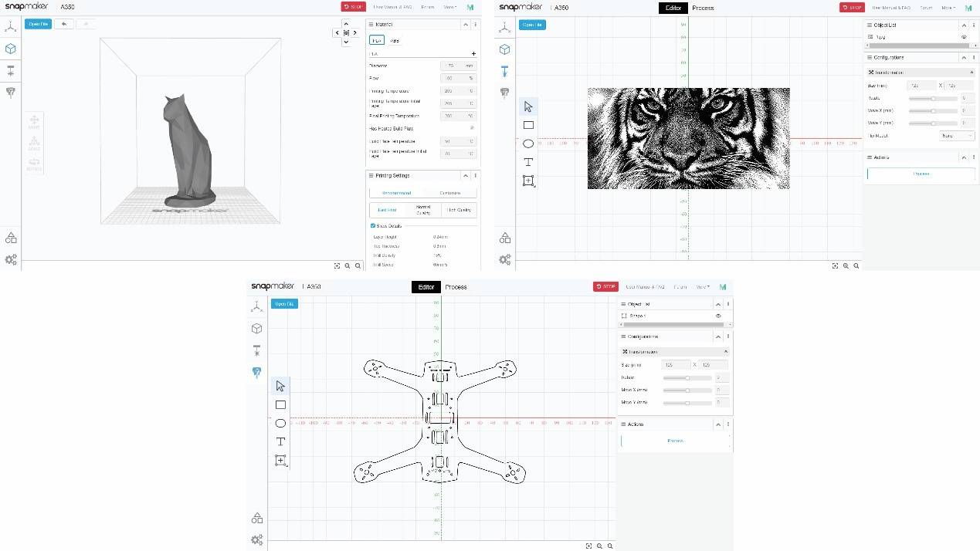Select the PLA material option
This screenshot has width=980, height=551.
coord(377,40)
